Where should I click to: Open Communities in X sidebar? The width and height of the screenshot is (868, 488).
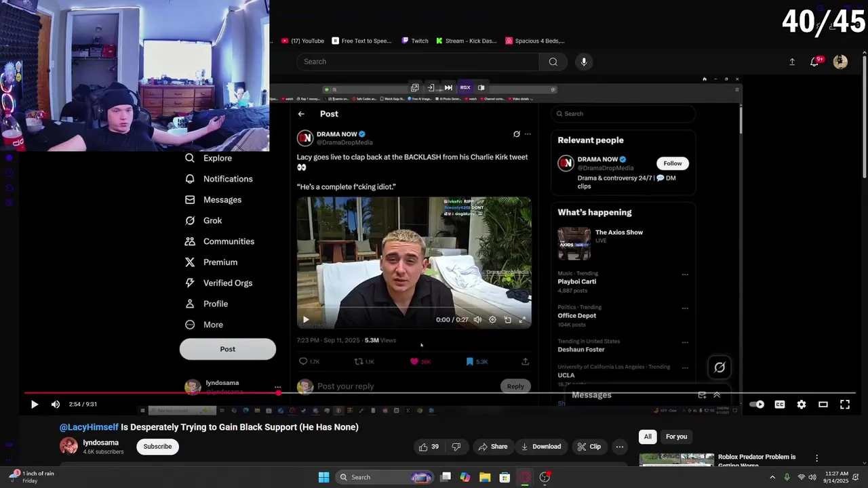220,241
